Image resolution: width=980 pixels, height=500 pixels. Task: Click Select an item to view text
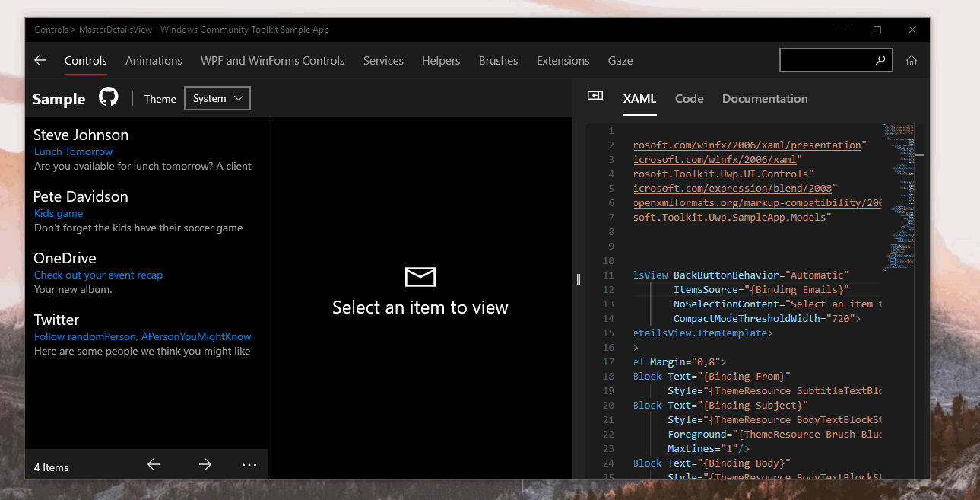420,307
